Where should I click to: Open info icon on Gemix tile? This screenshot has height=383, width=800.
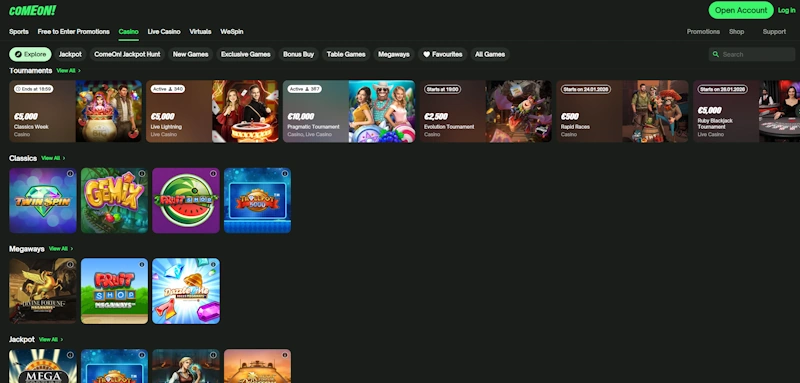pyautogui.click(x=142, y=174)
